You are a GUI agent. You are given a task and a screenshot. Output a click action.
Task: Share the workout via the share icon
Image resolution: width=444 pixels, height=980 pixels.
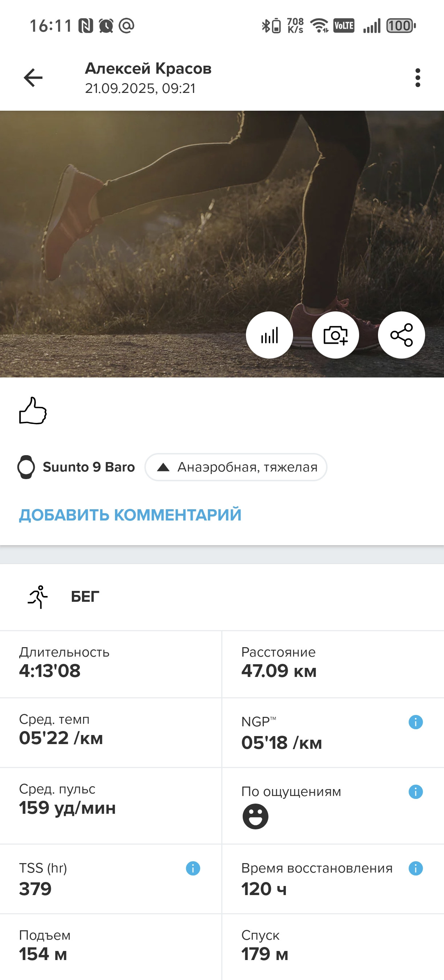[x=402, y=335]
